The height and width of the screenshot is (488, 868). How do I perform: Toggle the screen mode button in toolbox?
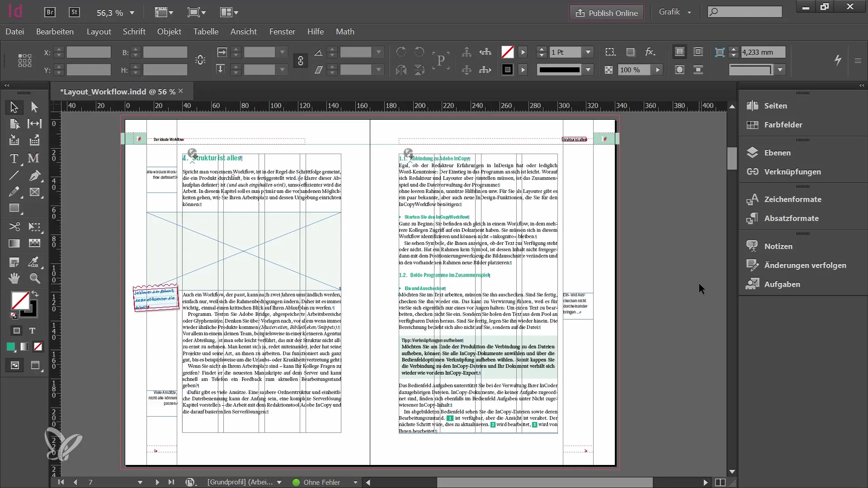(35, 365)
